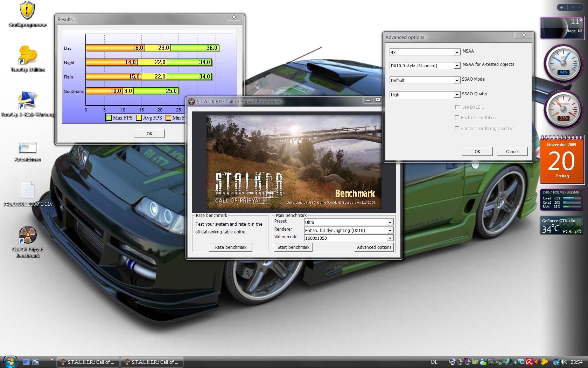Click the memory meter gauge gadget
This screenshot has width=588, height=368.
coord(563,109)
